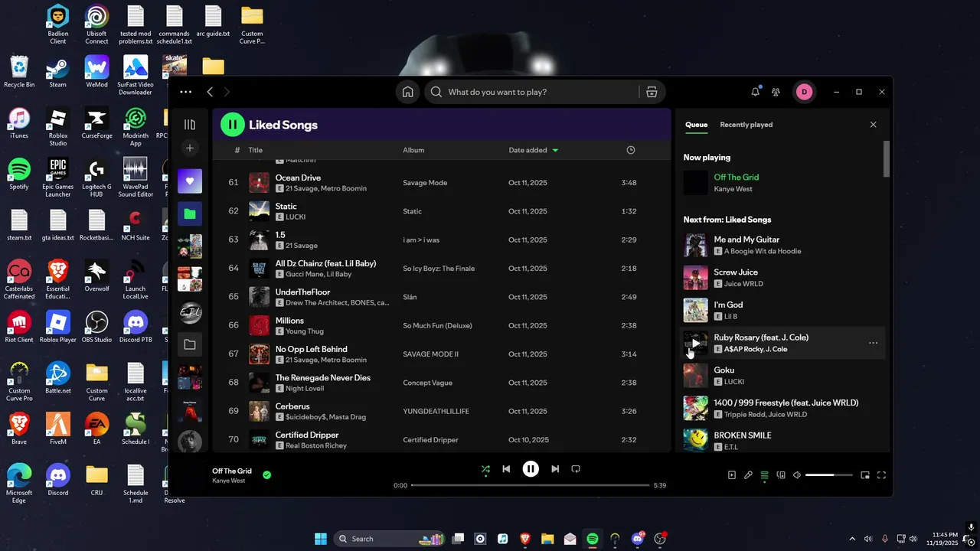This screenshot has width=980, height=551.
Task: Go back with the left arrow
Action: pyautogui.click(x=210, y=92)
